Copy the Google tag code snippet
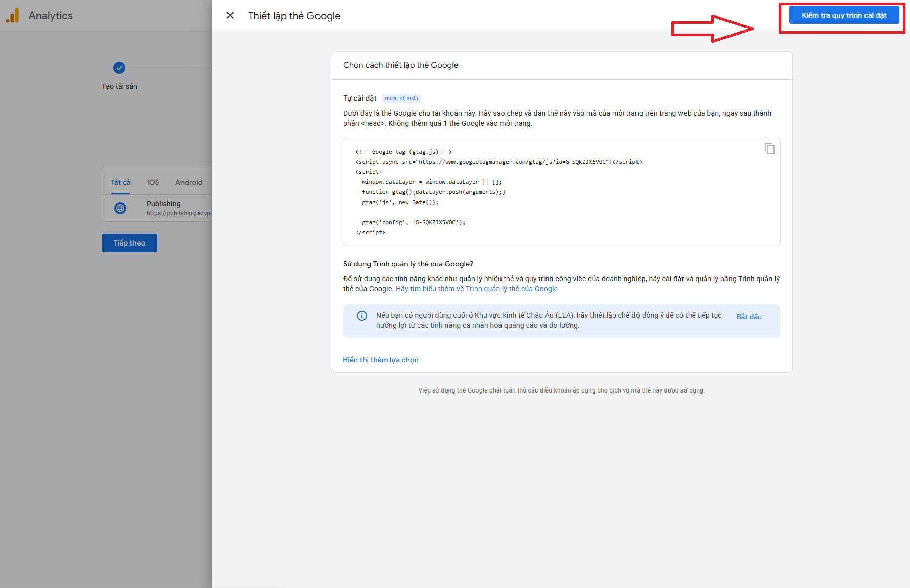Screen dimensions: 910x588 coord(769,149)
